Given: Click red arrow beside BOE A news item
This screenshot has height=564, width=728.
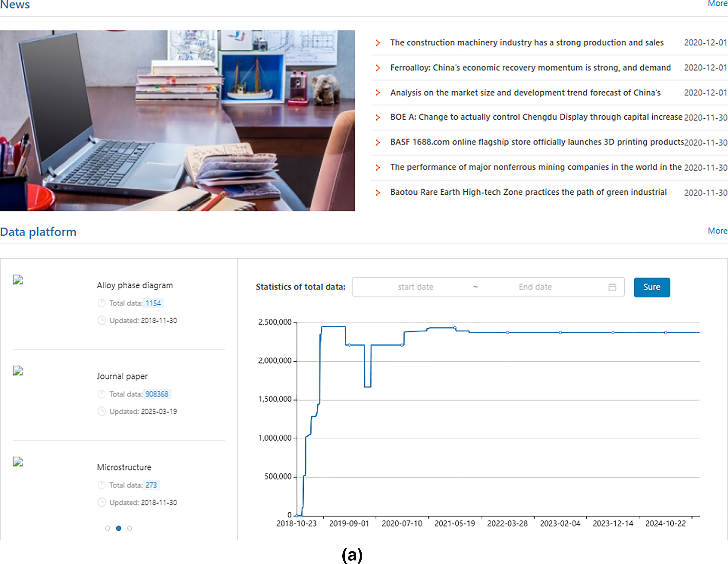Looking at the screenshot, I should [378, 117].
